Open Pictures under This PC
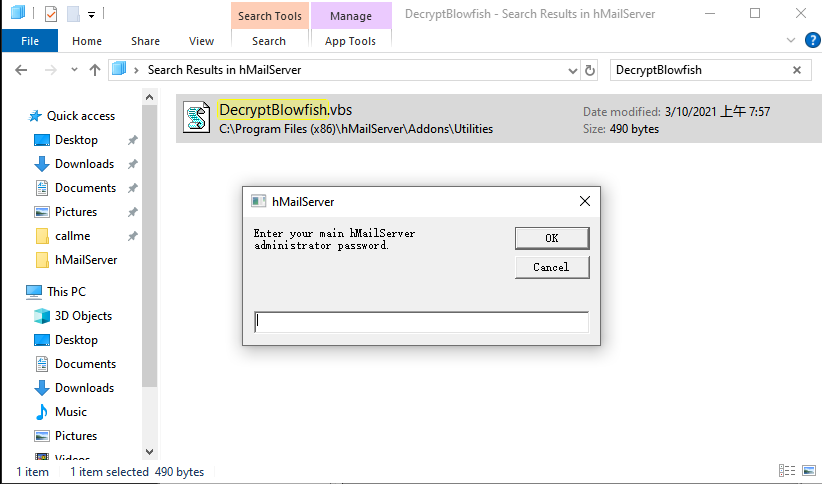Image resolution: width=822 pixels, height=484 pixels. coord(76,436)
